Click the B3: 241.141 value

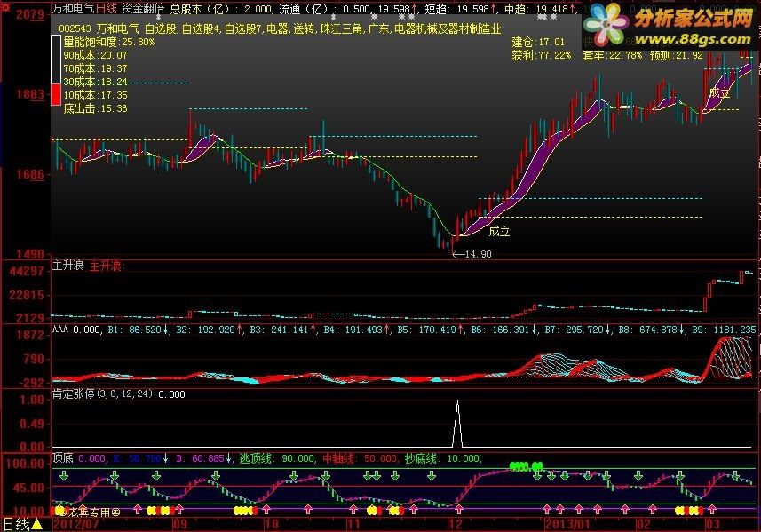coord(283,330)
